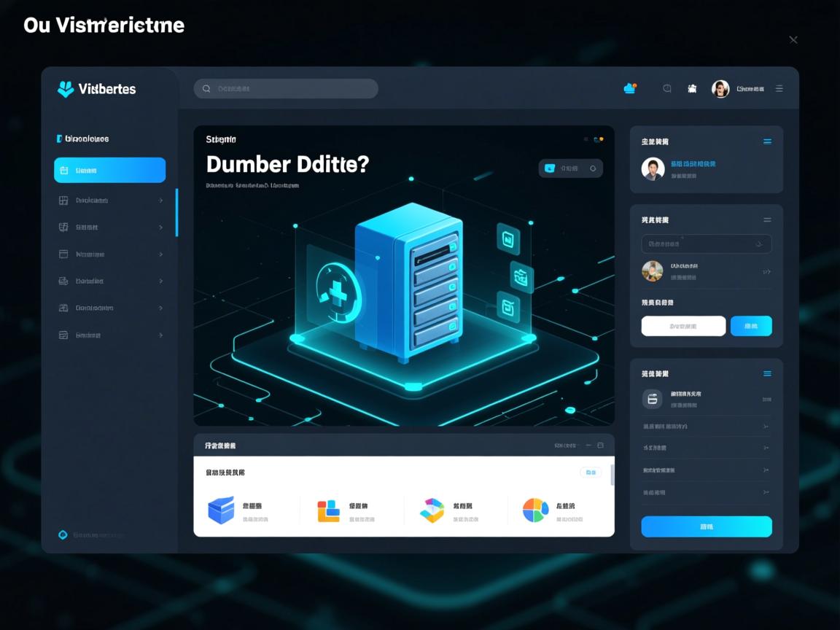Open the colorful pie chart app icon
The height and width of the screenshot is (630, 840).
point(535,510)
